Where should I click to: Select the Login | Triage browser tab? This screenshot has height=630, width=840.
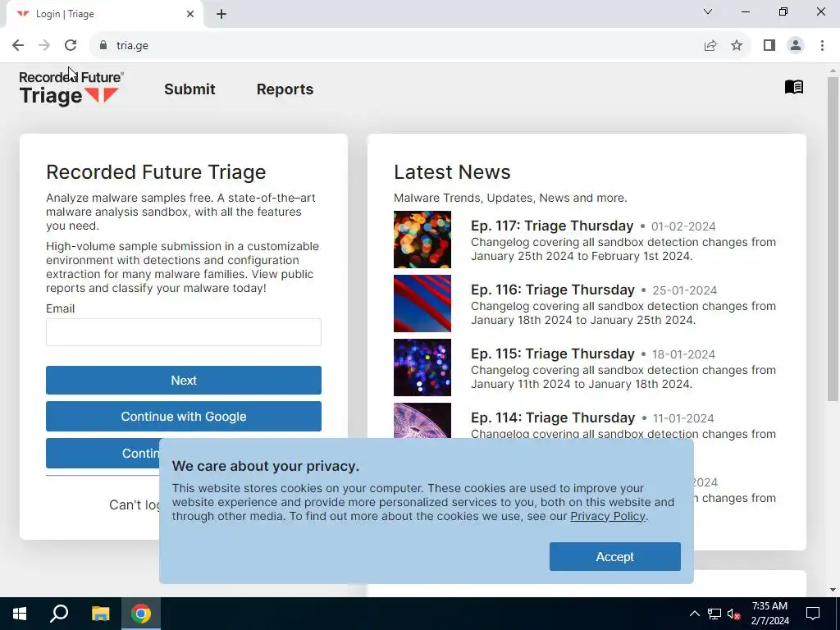point(104,14)
